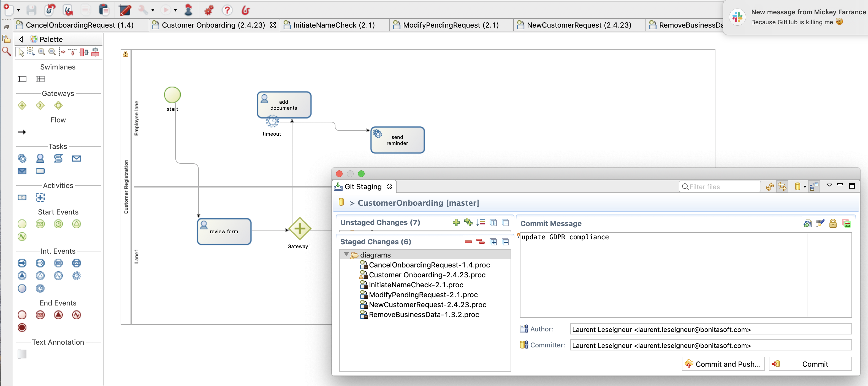Pick the Text Annotation bracket in Palette

pyautogui.click(x=22, y=354)
